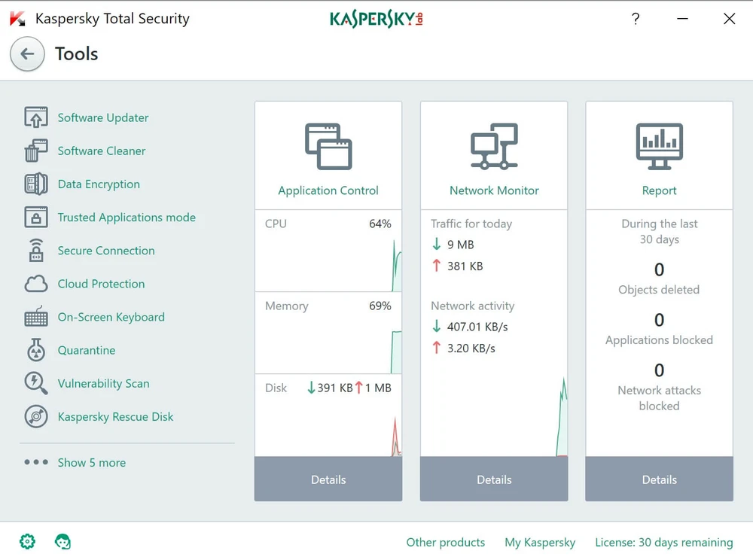Screen dimensions: 753x560
Task: Open the Software Updater tool
Action: point(102,117)
